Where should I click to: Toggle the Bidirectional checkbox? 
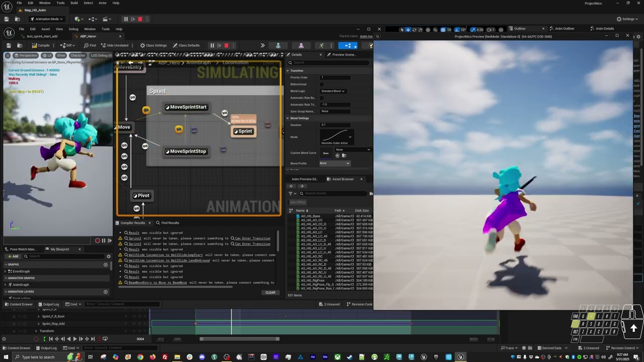pyautogui.click(x=322, y=84)
